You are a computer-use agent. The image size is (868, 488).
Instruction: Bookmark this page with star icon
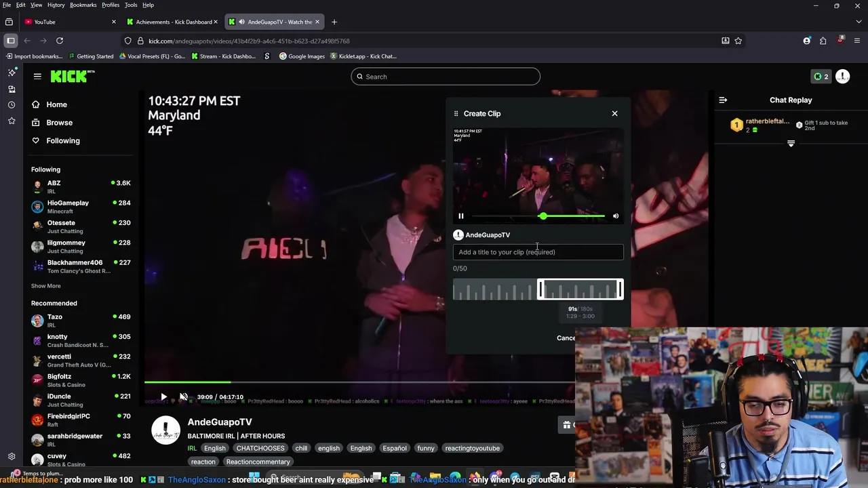(738, 41)
